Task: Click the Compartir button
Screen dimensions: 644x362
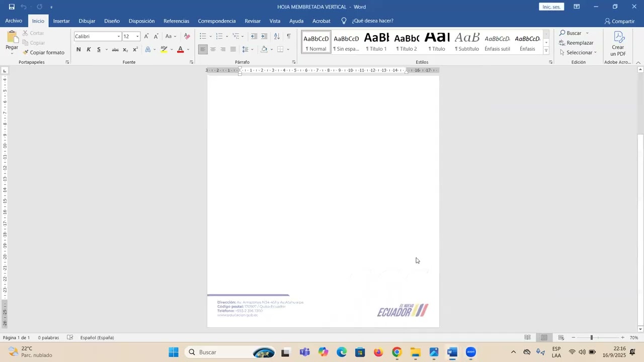Action: pos(620,21)
